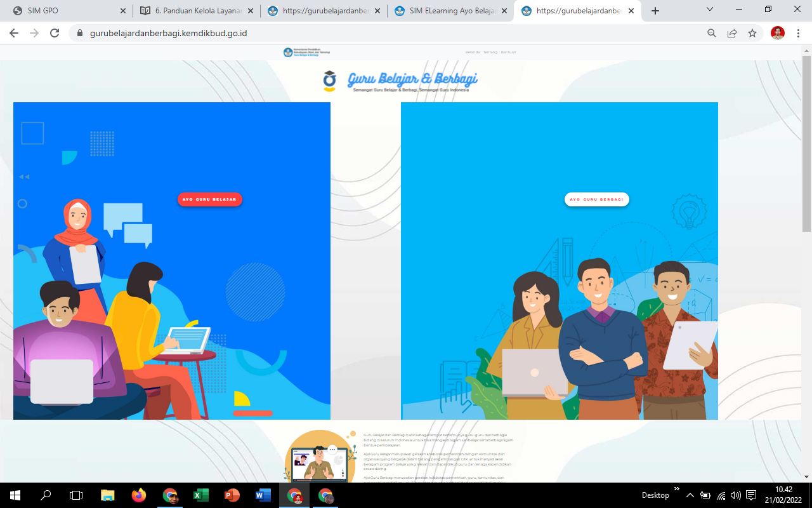Click the page vertical scrollbar thumb

[807, 143]
